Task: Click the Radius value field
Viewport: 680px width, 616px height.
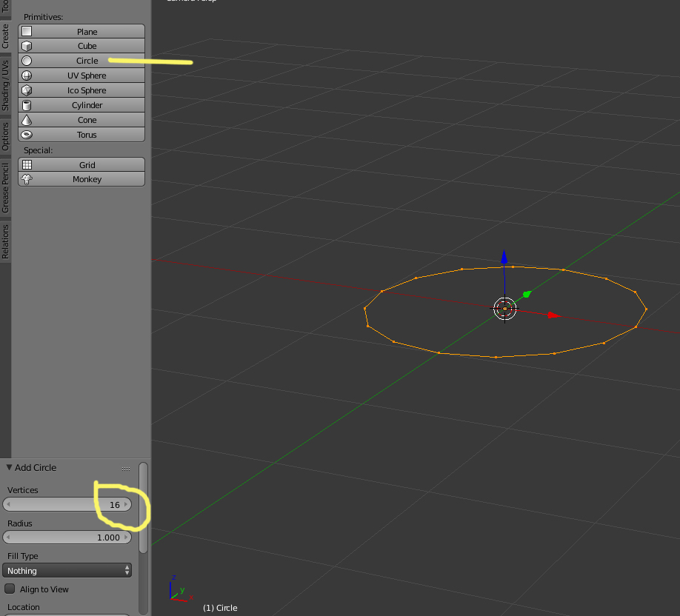Action: 67,537
